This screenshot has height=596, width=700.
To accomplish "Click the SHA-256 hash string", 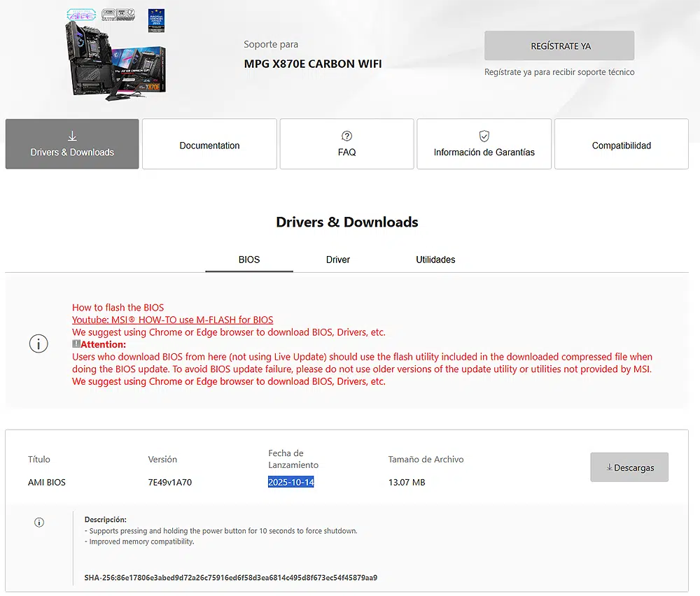I will point(230,577).
